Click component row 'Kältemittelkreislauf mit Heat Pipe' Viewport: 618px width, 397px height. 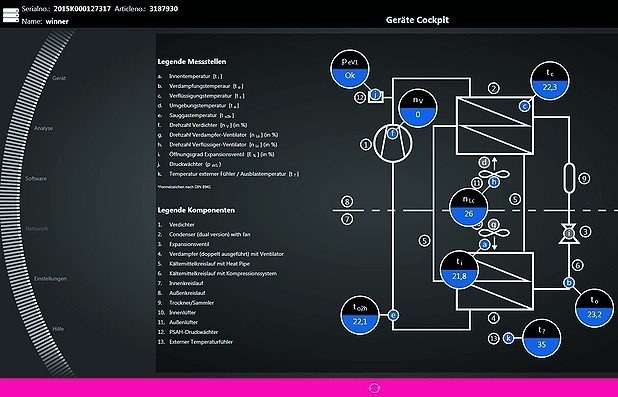tap(204, 264)
